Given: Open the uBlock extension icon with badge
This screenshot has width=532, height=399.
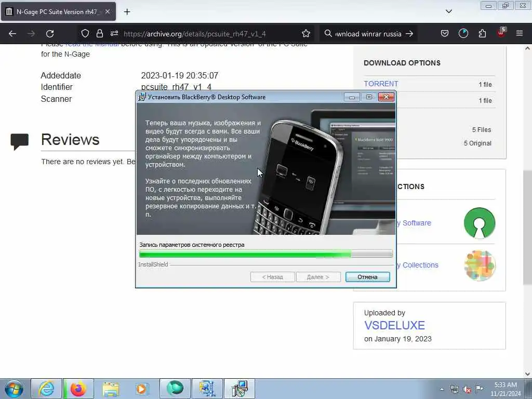Looking at the screenshot, I should (501, 33).
